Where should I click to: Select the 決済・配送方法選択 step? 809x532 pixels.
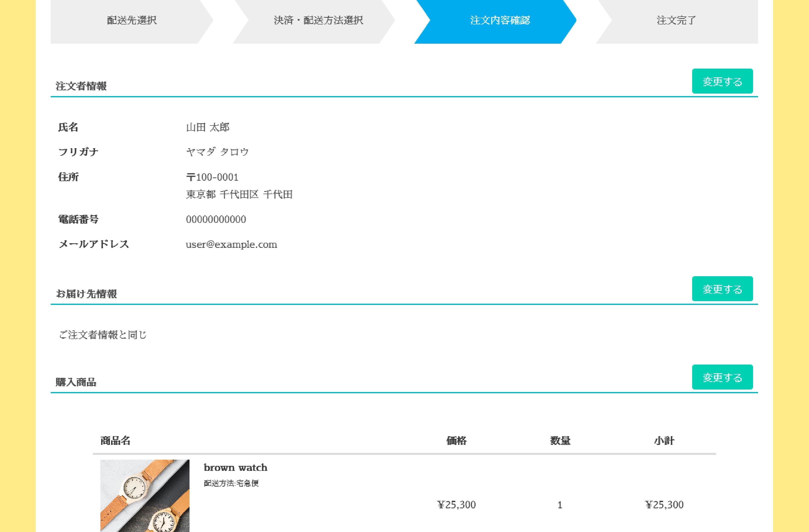click(x=318, y=20)
